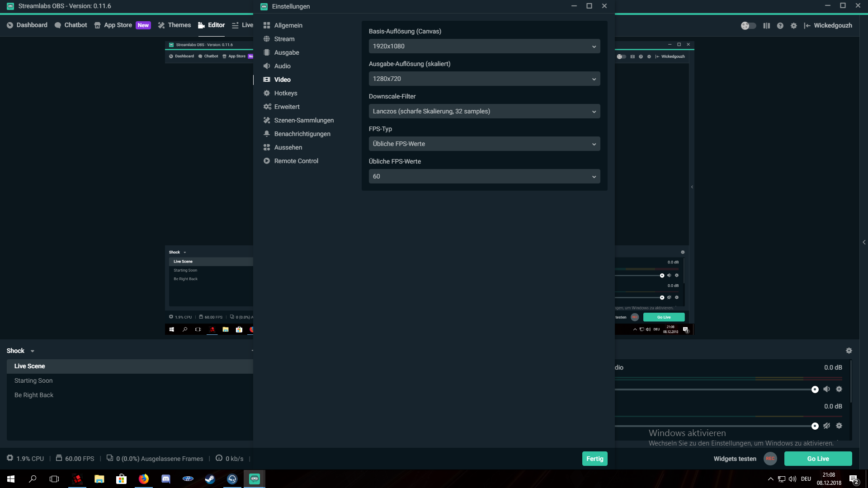Open the Downscale-Filter dropdown
This screenshot has height=488, width=868.
(484, 111)
